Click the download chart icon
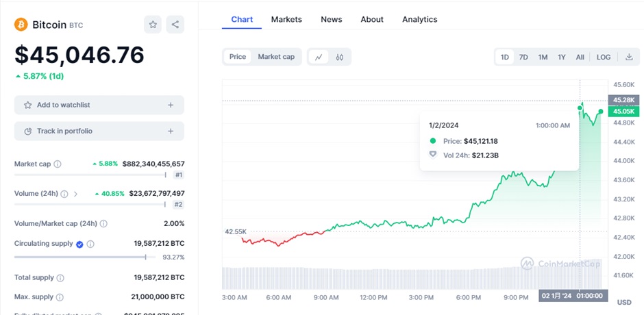The width and height of the screenshot is (644, 315). [x=629, y=57]
